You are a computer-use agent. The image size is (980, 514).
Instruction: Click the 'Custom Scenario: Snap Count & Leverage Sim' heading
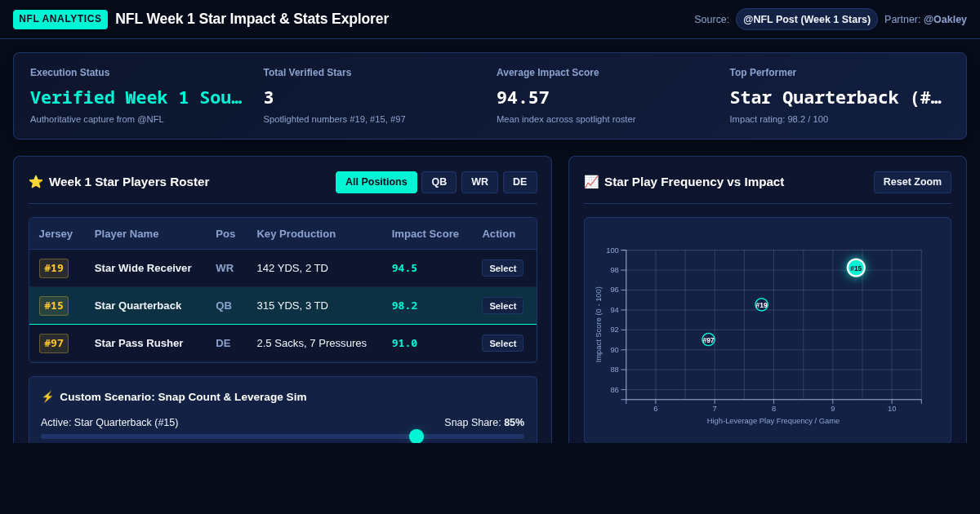click(183, 397)
